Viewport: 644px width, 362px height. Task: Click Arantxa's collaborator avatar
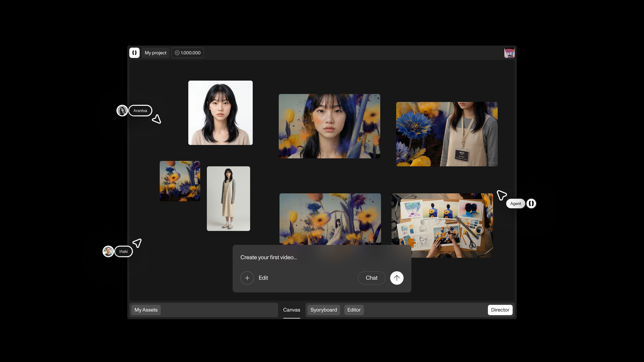point(122,110)
